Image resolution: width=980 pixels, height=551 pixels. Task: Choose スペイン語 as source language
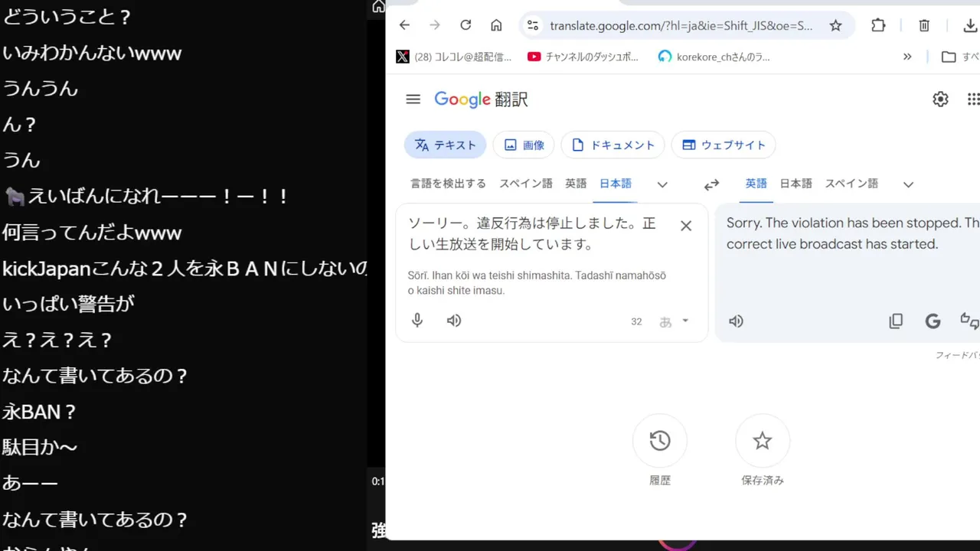click(x=526, y=184)
